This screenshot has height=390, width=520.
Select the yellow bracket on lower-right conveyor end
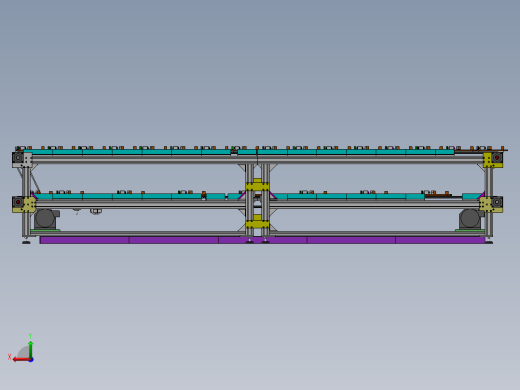coord(487,204)
